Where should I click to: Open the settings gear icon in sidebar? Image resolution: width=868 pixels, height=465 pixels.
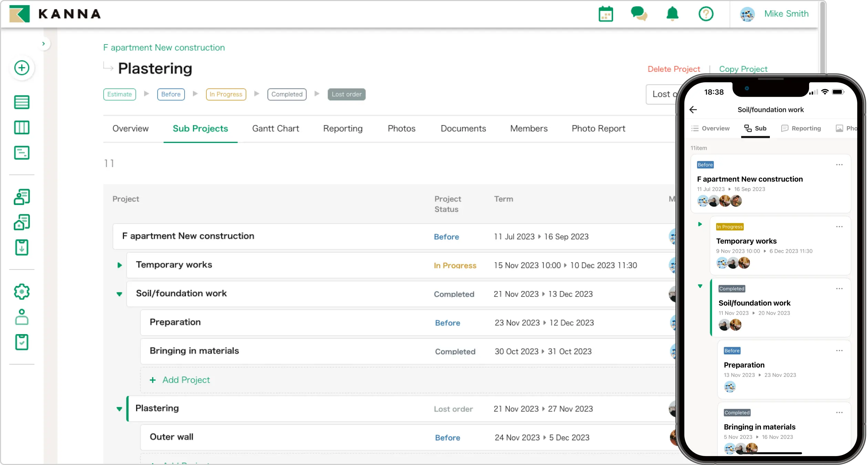point(22,292)
